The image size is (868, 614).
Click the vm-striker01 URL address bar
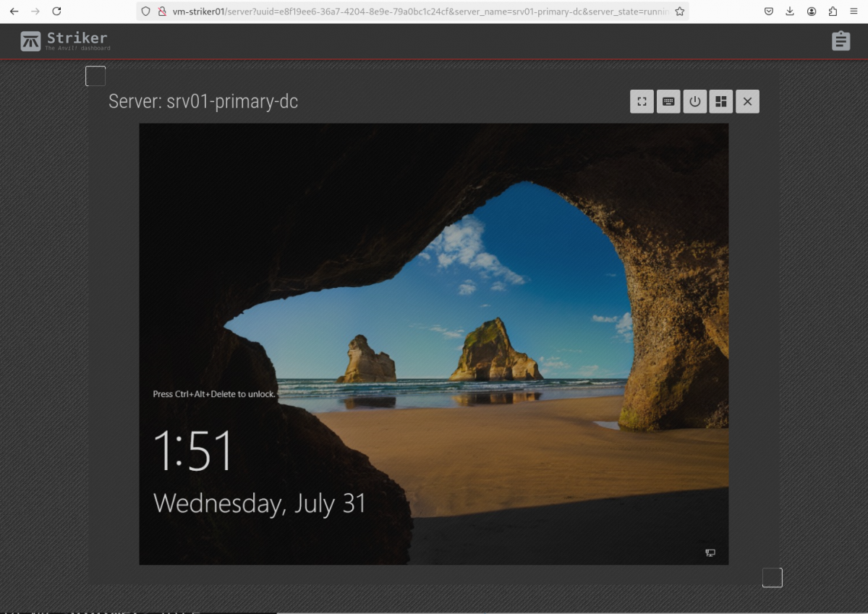pyautogui.click(x=420, y=12)
